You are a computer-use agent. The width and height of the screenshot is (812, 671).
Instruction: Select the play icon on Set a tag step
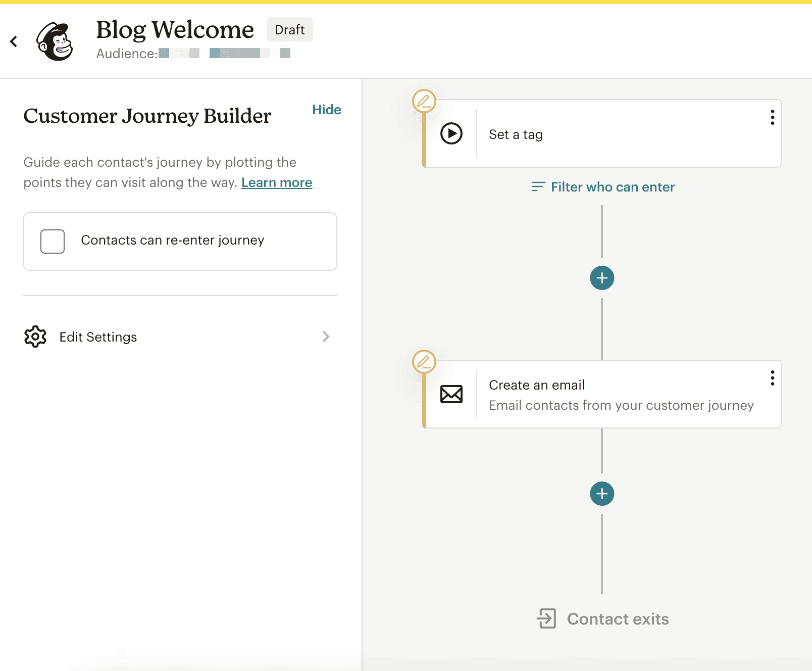point(451,133)
